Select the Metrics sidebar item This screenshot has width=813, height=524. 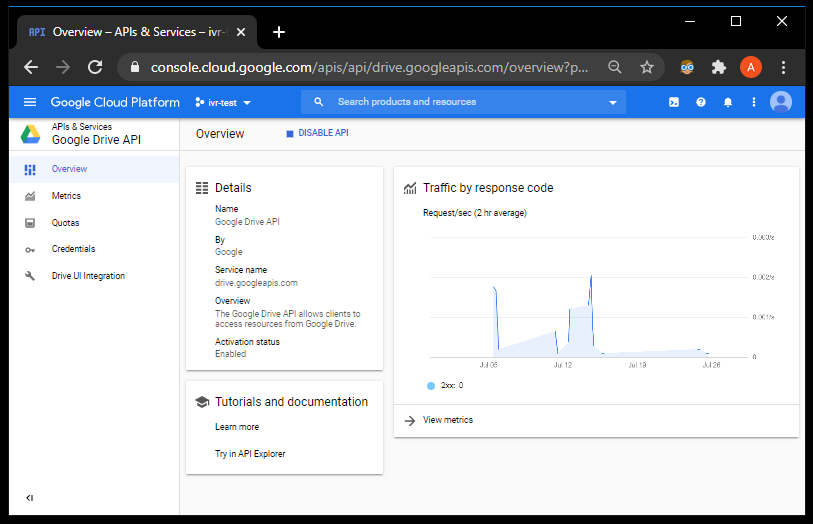pyautogui.click(x=94, y=196)
